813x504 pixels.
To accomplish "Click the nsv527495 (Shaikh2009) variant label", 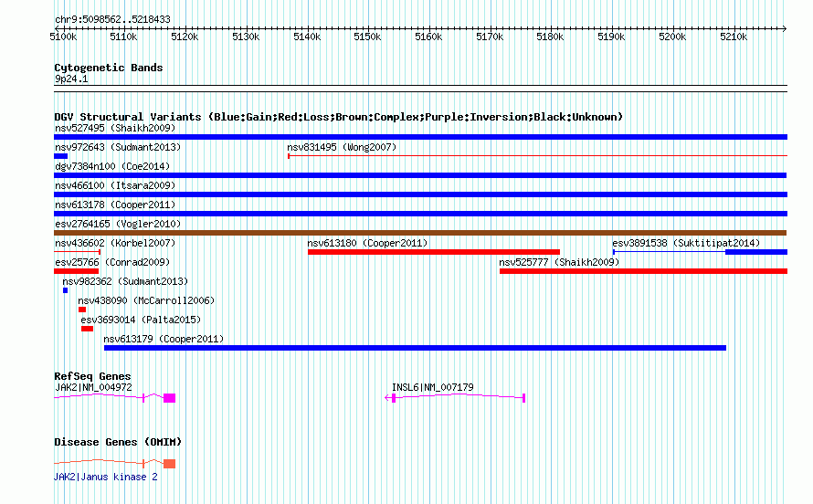I will pos(115,128).
